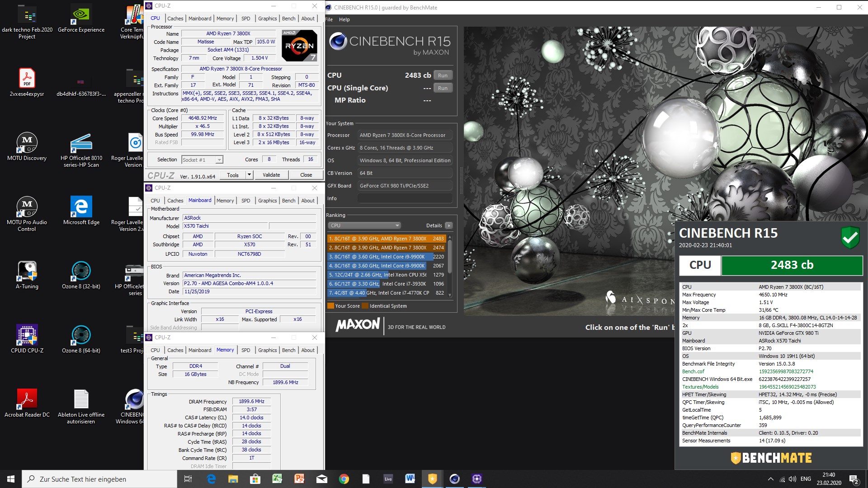Open MOTU Discovery desktop icon
868x488 pixels.
point(27,147)
